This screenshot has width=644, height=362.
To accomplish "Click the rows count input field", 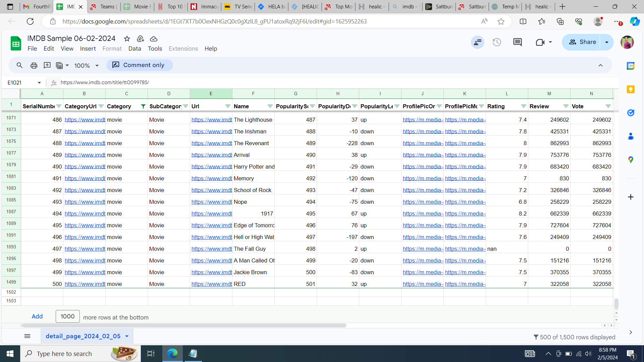I will pos(68,316).
